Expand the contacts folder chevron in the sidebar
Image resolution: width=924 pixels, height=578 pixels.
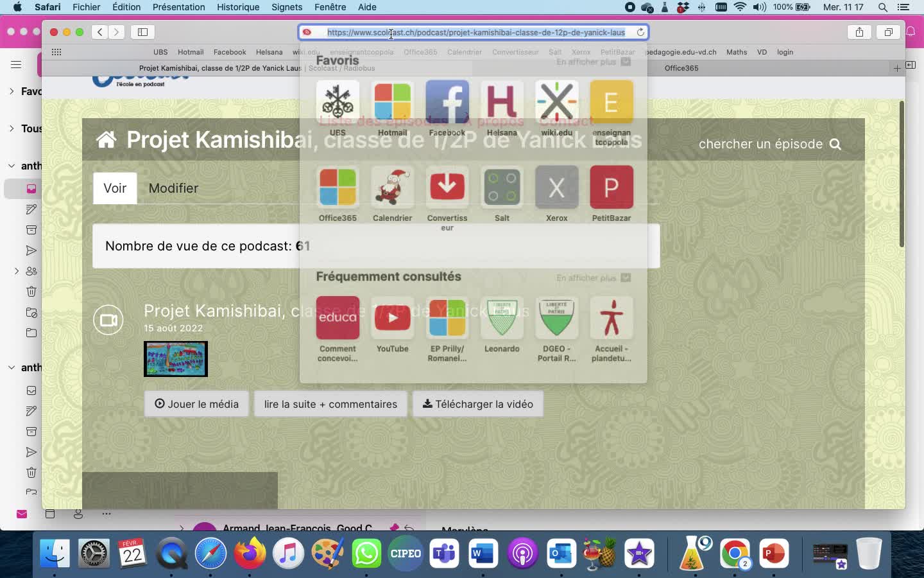pyautogui.click(x=17, y=271)
